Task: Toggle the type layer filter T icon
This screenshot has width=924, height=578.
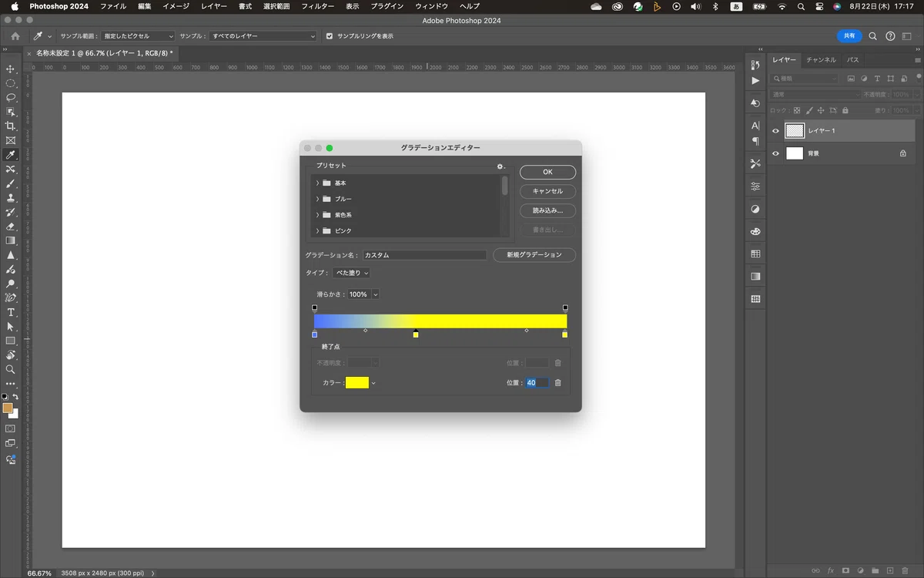Action: point(877,79)
